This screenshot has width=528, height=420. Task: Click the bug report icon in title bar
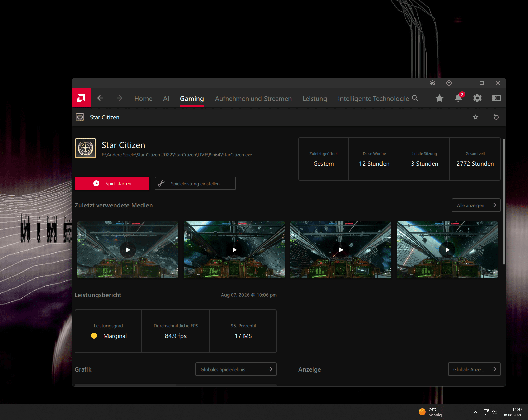pos(433,83)
